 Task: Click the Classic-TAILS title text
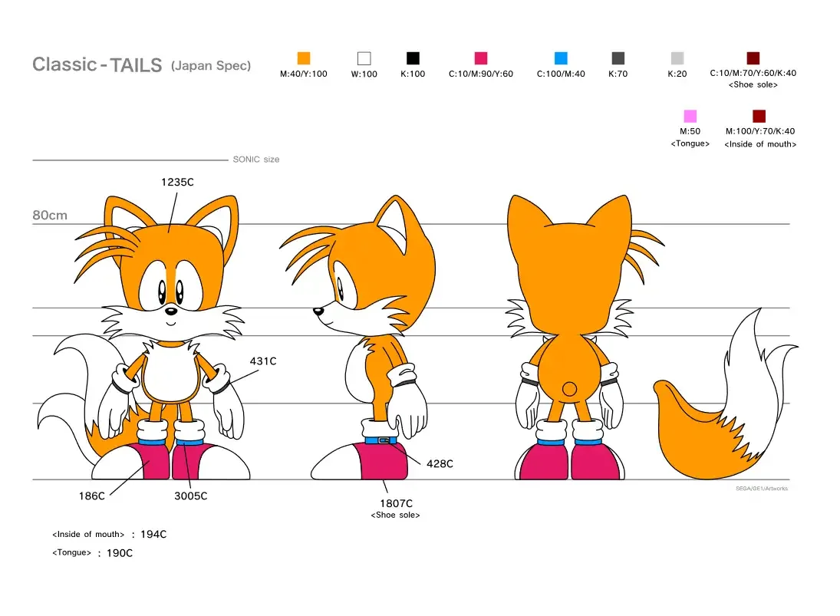tap(97, 65)
